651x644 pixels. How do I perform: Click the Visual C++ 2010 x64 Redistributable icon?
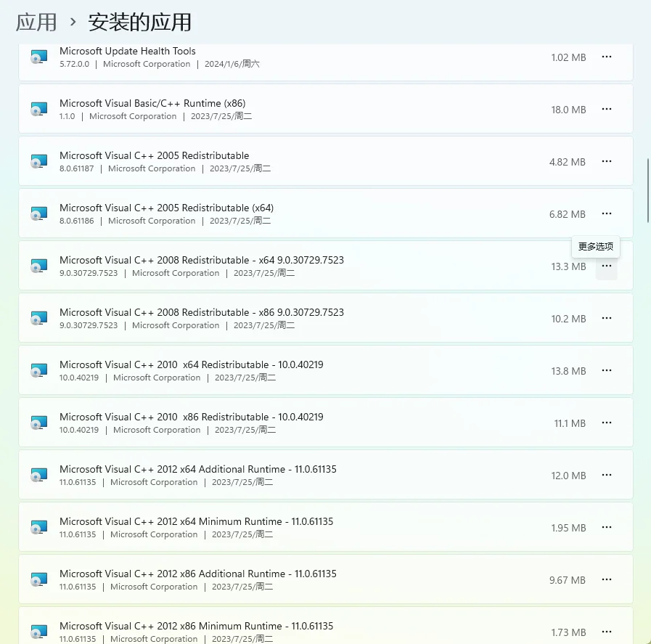[38, 370]
